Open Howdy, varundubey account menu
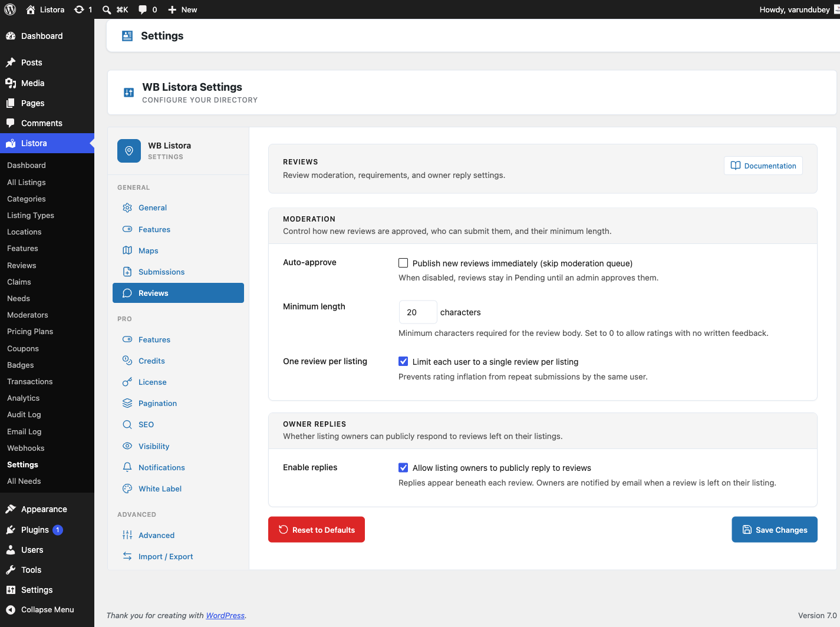This screenshot has height=627, width=840. (x=799, y=9)
